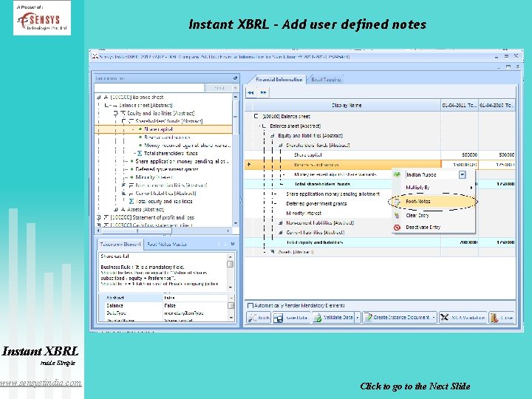This screenshot has height=399, width=532.
Task: Select Reserves and surplus in left tree
Action: 167,137
